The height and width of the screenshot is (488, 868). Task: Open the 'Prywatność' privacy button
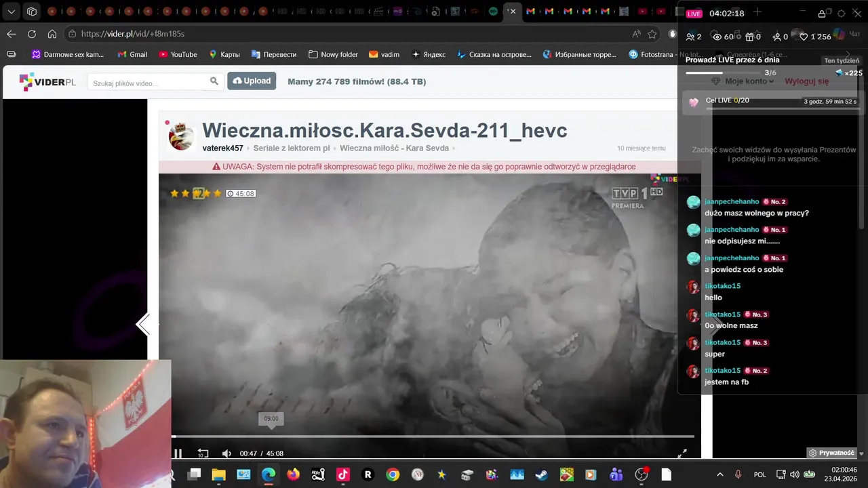pyautogui.click(x=832, y=453)
